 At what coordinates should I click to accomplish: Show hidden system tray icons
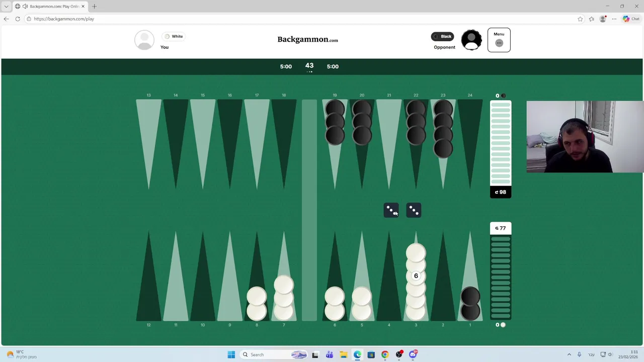coord(569,354)
